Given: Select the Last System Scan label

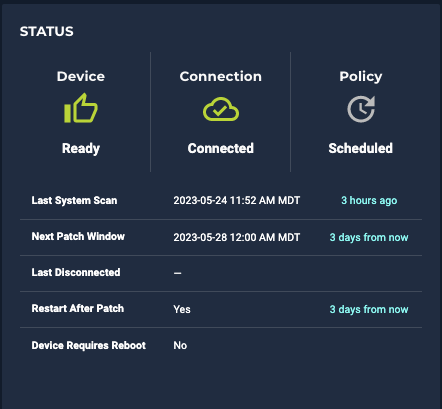Looking at the screenshot, I should (74, 200).
